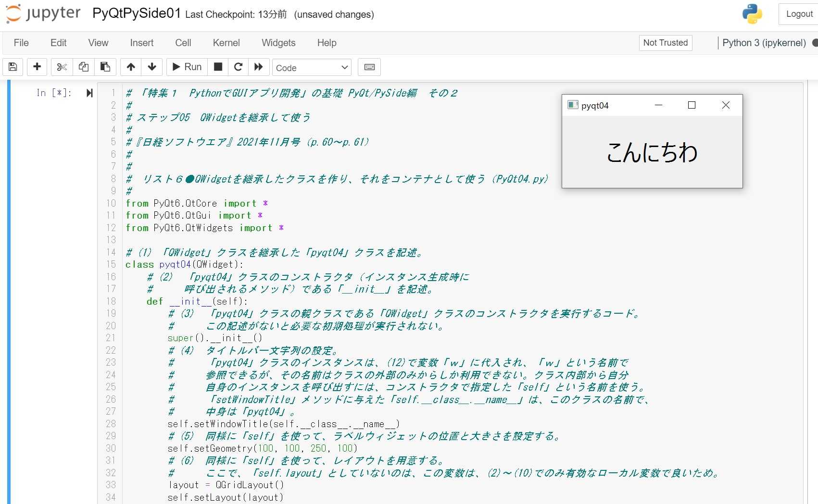Open the command palette keyboard shortcut panel
The width and height of the screenshot is (818, 504).
[369, 67]
